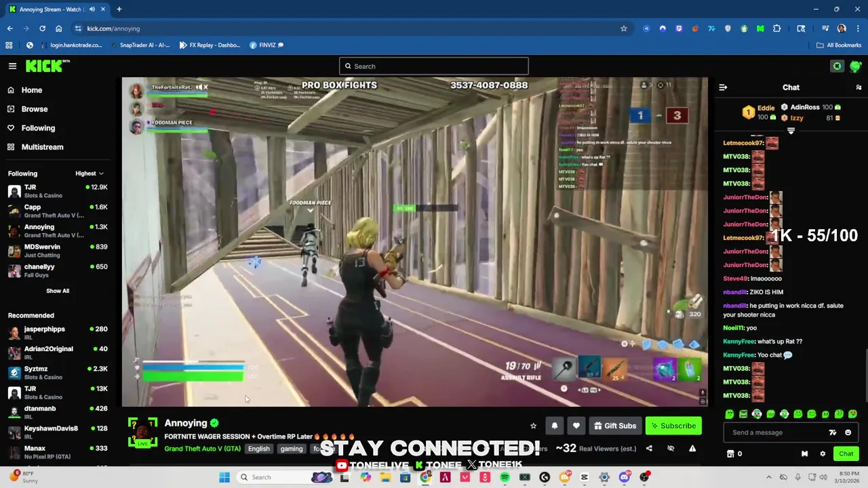Click the Fortnite stream video player
This screenshot has height=488, width=868.
(x=415, y=242)
